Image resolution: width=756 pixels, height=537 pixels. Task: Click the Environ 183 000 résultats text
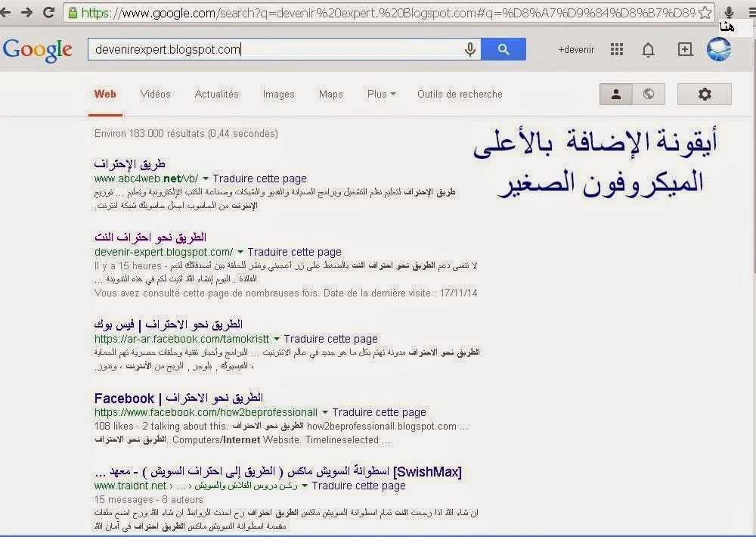click(x=186, y=133)
